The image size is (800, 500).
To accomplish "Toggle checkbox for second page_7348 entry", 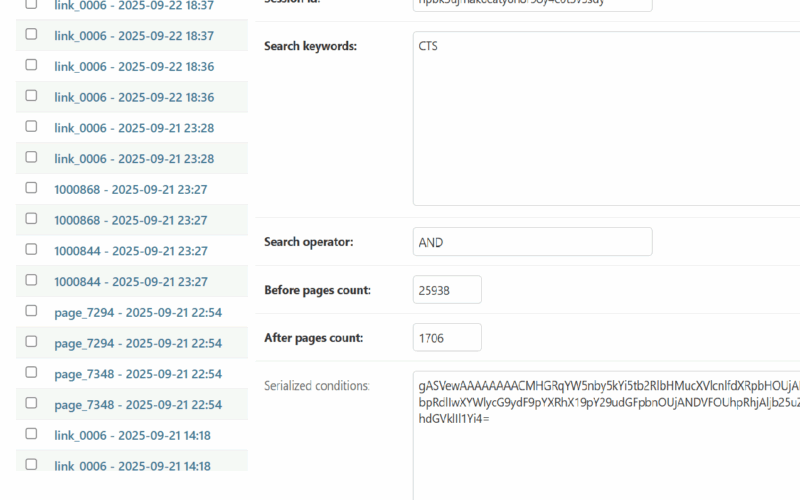I will click(31, 403).
